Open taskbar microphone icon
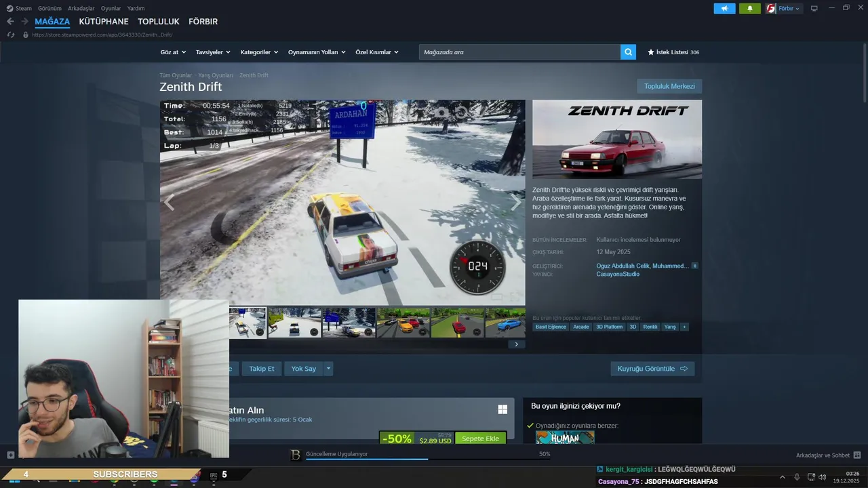This screenshot has width=868, height=488. 797,476
